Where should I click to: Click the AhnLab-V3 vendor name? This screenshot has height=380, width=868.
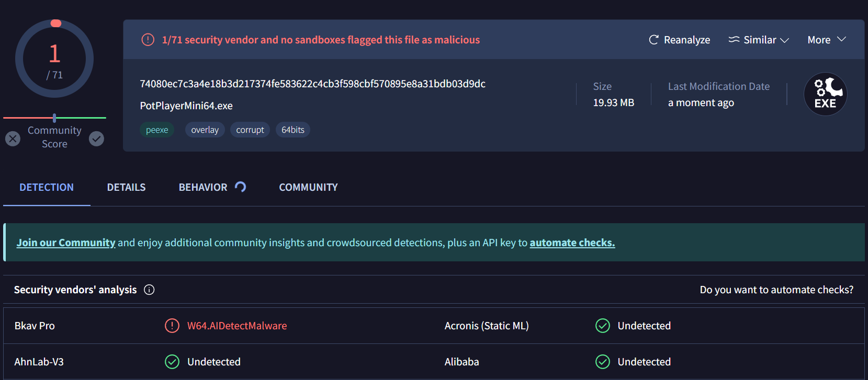point(39,362)
